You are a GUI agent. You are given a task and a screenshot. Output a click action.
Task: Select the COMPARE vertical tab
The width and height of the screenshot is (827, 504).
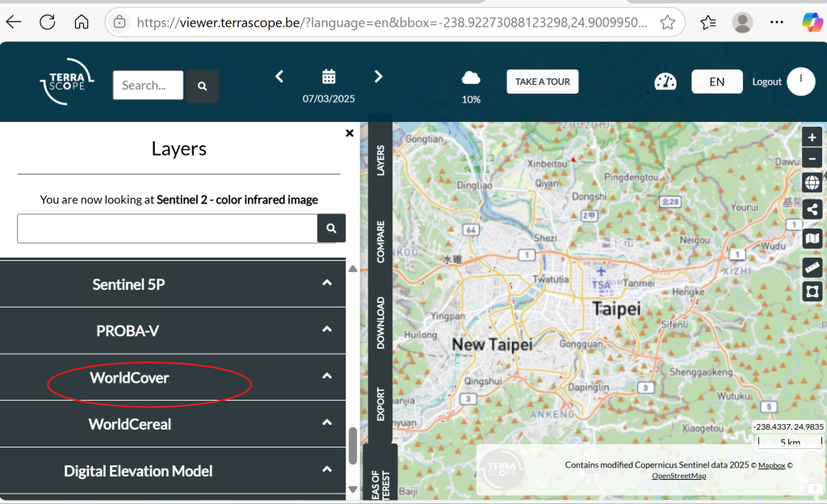[380, 241]
